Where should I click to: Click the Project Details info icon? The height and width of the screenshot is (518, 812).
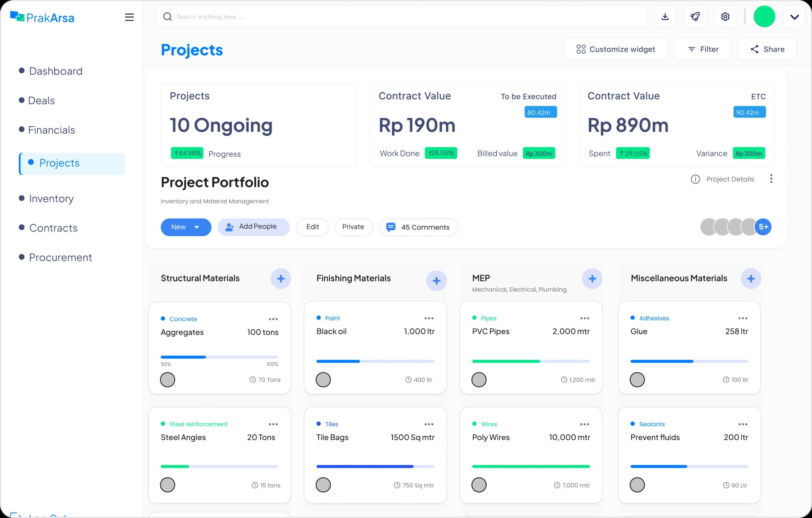tap(695, 179)
